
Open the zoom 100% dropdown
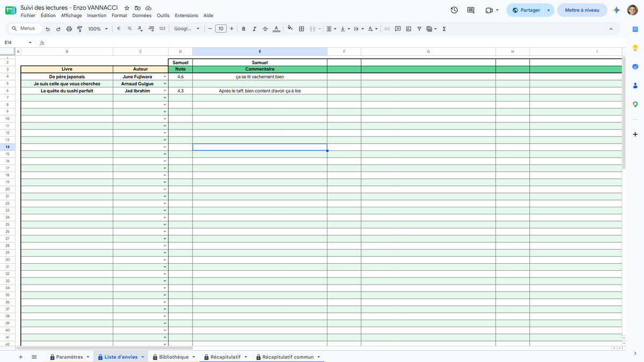(x=98, y=29)
